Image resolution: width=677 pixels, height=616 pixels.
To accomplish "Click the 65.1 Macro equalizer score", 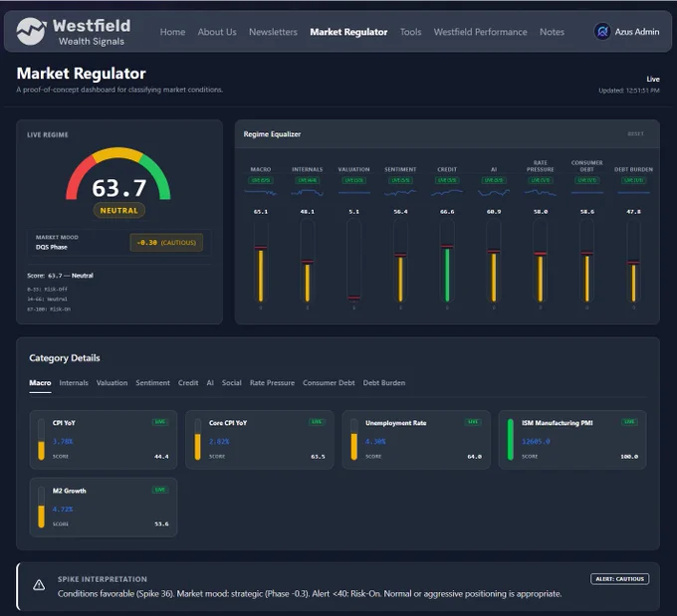I will click(x=261, y=212).
